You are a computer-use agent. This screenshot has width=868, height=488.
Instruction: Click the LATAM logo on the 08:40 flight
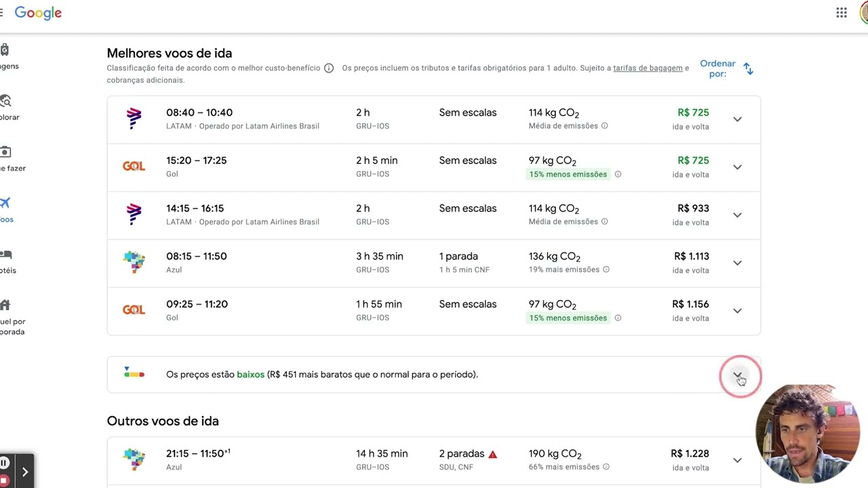point(134,119)
